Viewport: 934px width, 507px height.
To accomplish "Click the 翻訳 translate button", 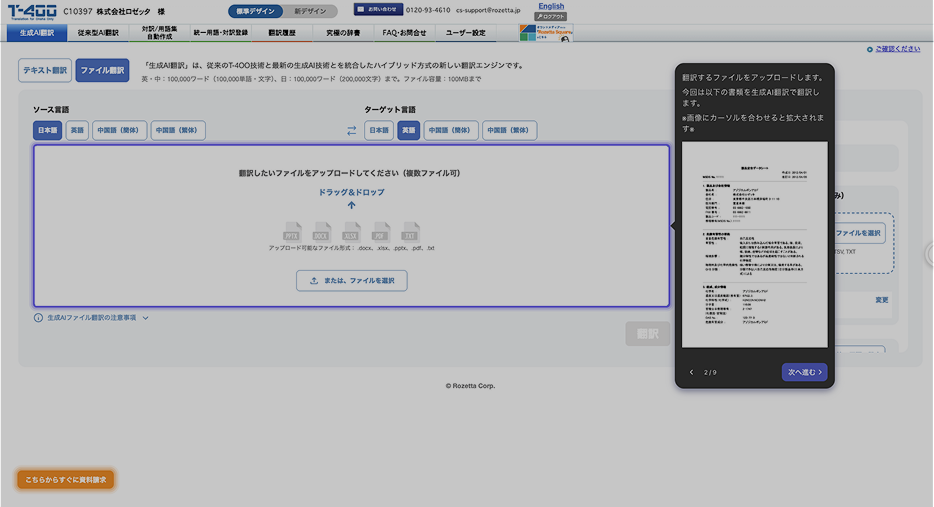I will [x=647, y=334].
